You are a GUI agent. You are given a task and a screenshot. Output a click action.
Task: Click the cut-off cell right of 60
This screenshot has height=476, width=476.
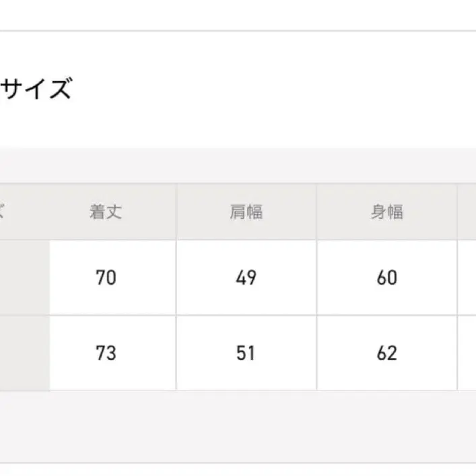[x=467, y=277]
